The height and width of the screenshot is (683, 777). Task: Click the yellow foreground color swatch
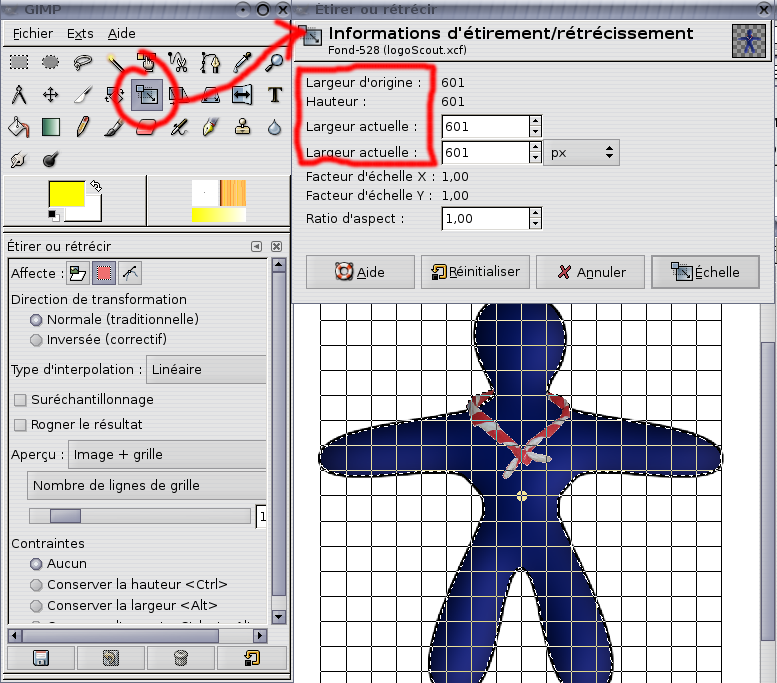pyautogui.click(x=66, y=194)
